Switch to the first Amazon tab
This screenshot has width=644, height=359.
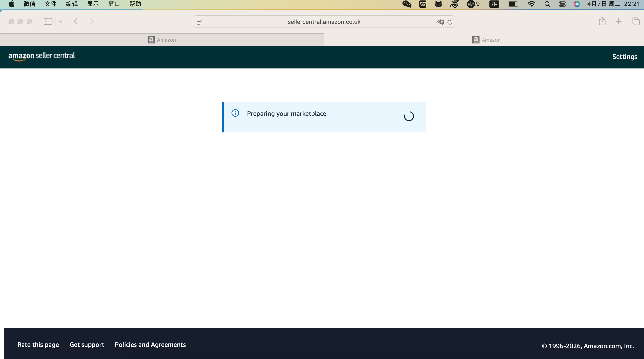[x=162, y=40]
